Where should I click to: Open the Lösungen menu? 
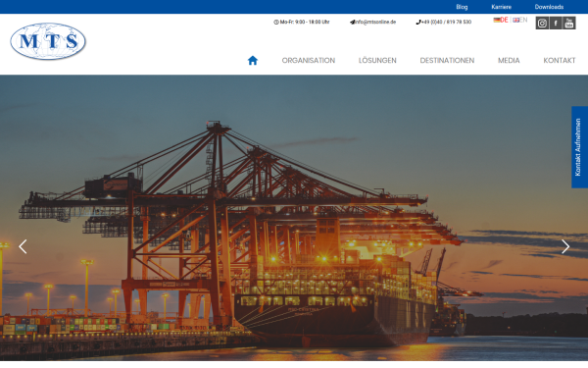pos(377,61)
